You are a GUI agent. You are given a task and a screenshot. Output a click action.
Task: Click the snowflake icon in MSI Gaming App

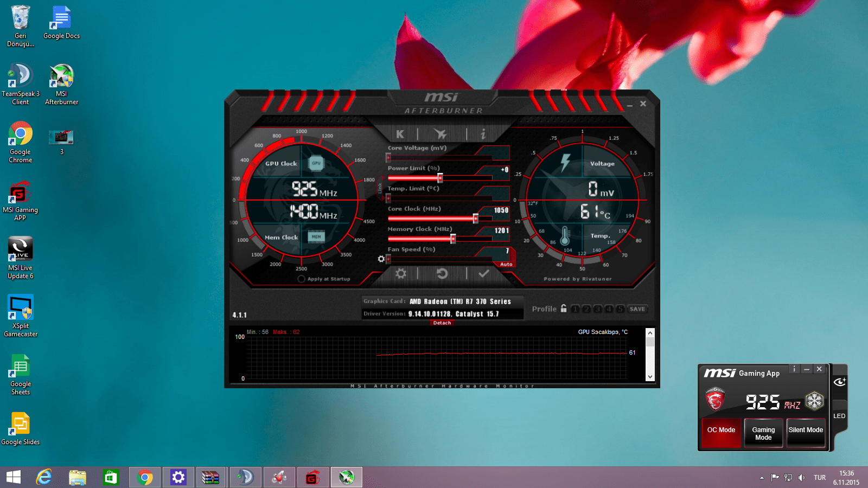coord(814,400)
